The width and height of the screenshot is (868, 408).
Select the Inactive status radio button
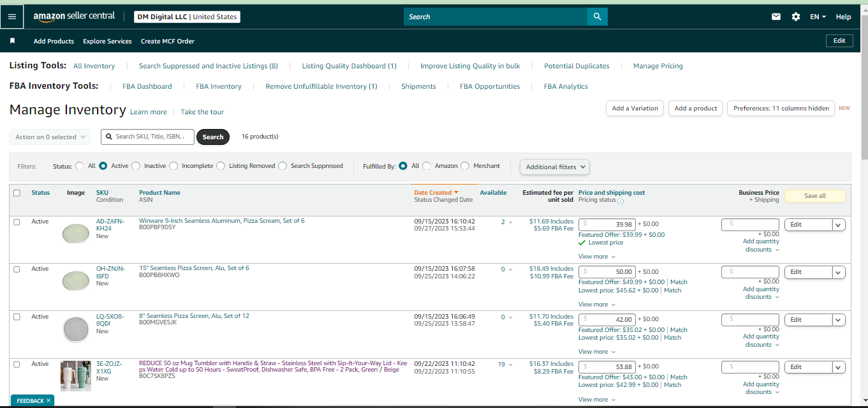click(136, 166)
